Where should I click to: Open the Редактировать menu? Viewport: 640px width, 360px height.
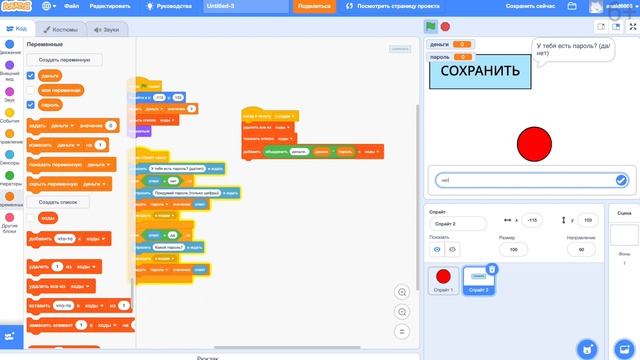pos(110,6)
